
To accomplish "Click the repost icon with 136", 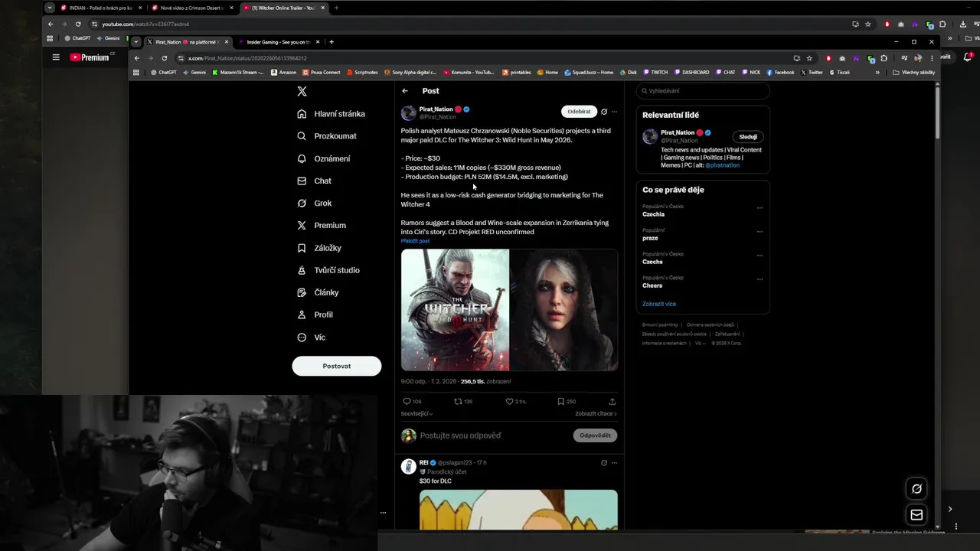I will click(x=463, y=401).
